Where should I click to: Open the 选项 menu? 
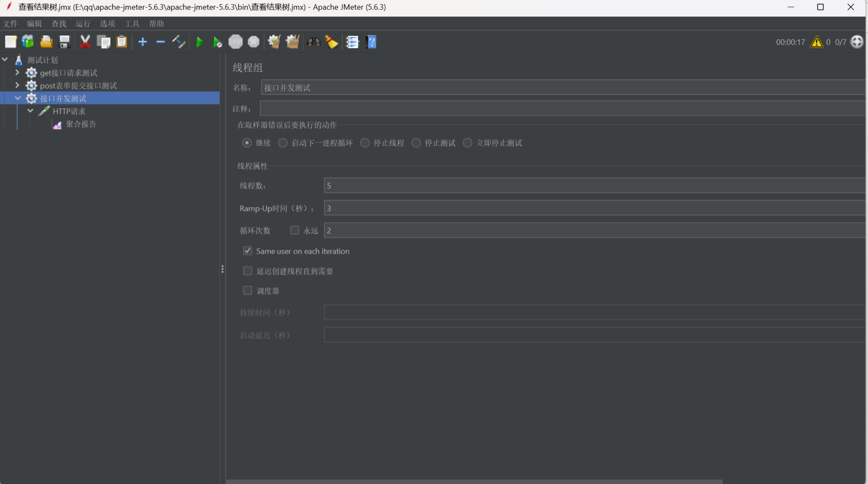pyautogui.click(x=107, y=23)
